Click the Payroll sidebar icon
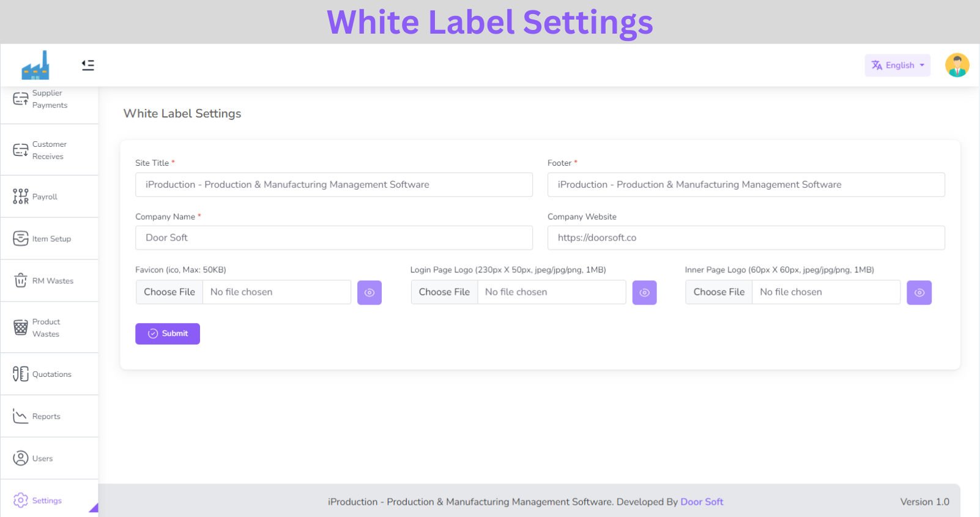 [x=21, y=196]
